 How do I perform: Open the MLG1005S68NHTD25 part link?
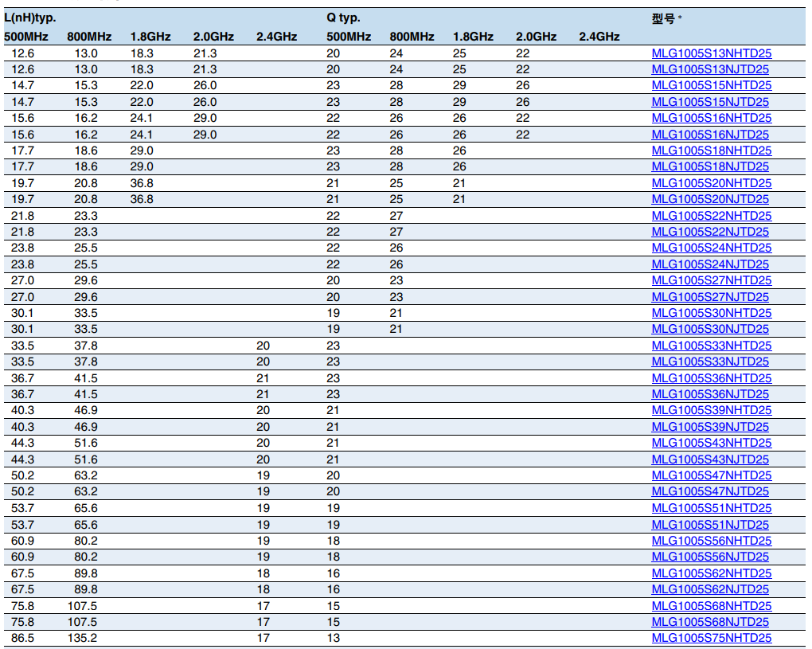[x=711, y=607]
